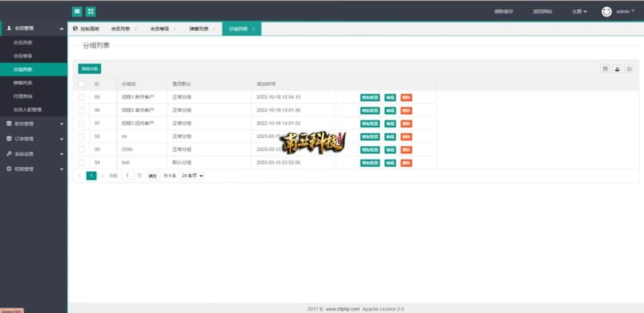The height and width of the screenshot is (313, 644).
Task: Click orange delete button in row 91
Action: pos(406,124)
